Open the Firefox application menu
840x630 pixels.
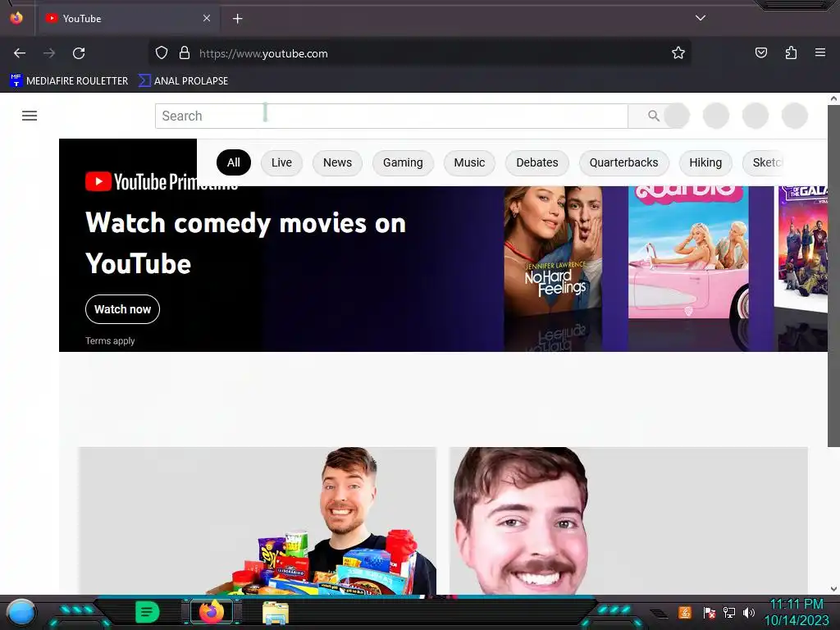[820, 52]
